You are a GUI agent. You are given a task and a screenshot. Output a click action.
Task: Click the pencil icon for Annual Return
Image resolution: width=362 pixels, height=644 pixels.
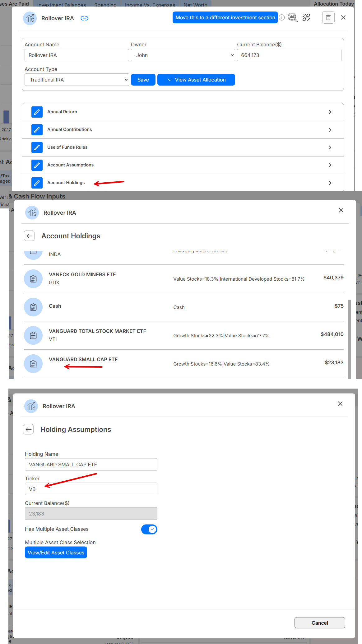pos(37,112)
